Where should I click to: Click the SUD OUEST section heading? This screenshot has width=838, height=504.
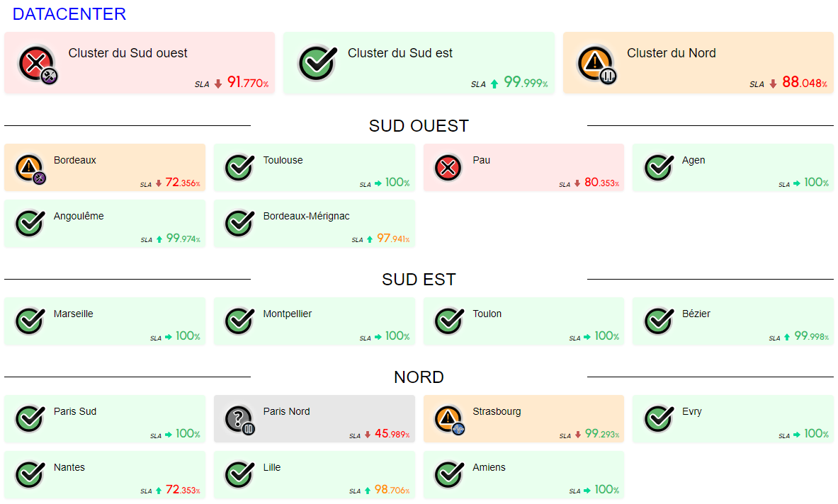point(419,126)
